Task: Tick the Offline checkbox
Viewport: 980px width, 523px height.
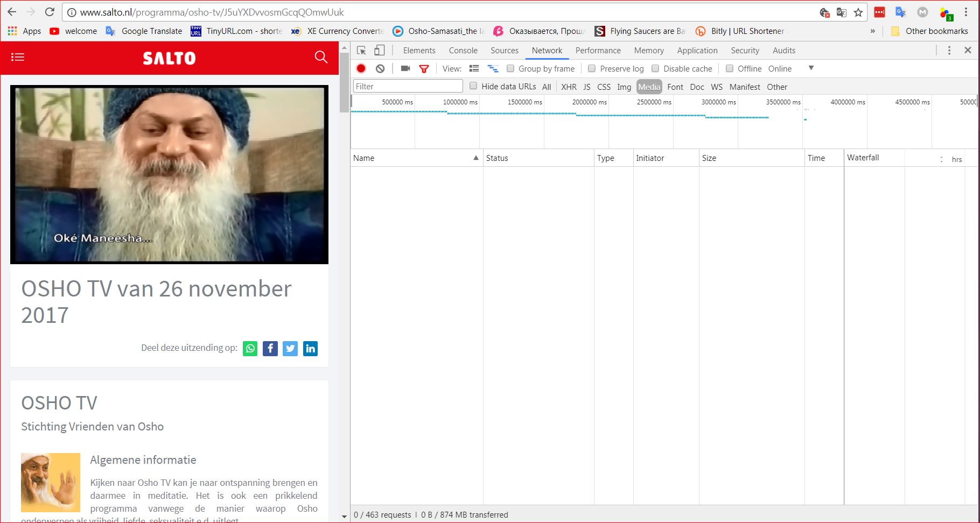Action: 730,68
